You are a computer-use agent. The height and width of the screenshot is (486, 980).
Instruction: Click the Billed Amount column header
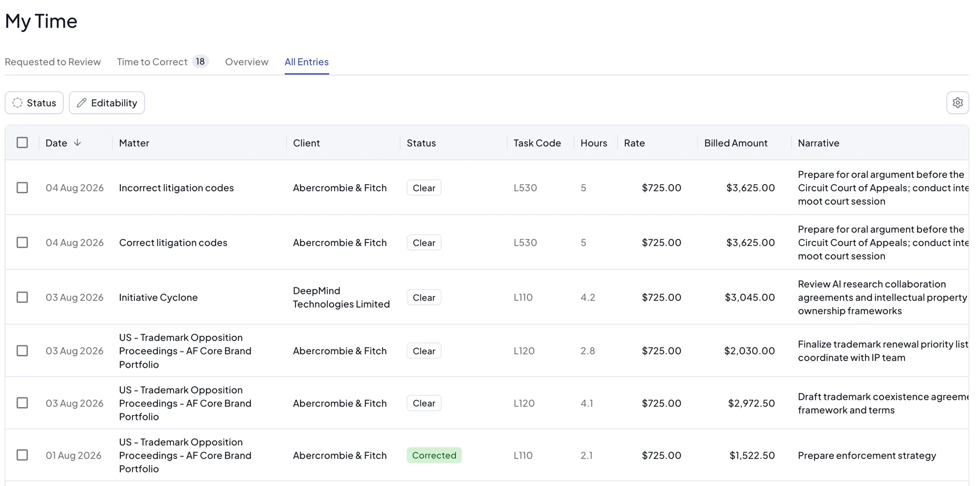coord(736,143)
